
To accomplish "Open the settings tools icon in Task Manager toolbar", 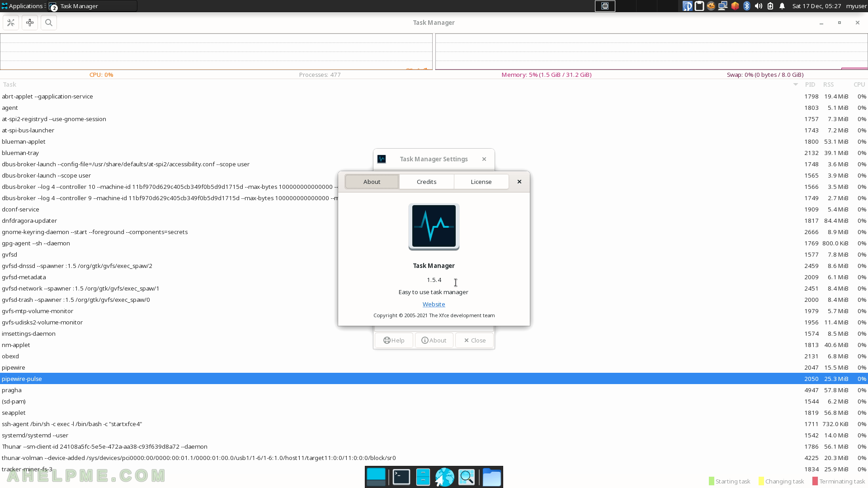I will pyautogui.click(x=11, y=23).
